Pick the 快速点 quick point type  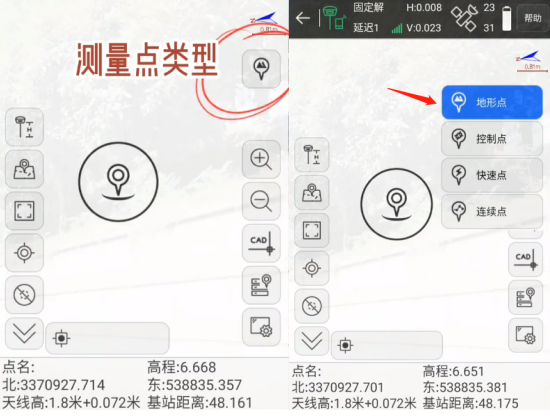click(492, 175)
